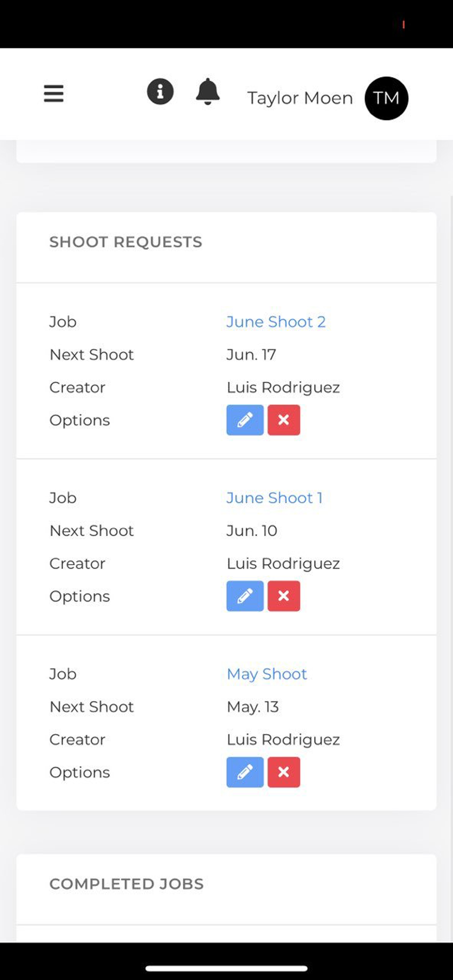Edit the June Shoot 1 request
Image resolution: width=453 pixels, height=980 pixels.
click(245, 596)
